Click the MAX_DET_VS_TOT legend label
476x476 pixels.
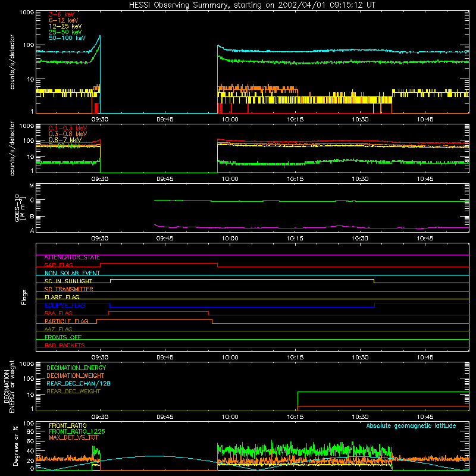click(x=73, y=437)
